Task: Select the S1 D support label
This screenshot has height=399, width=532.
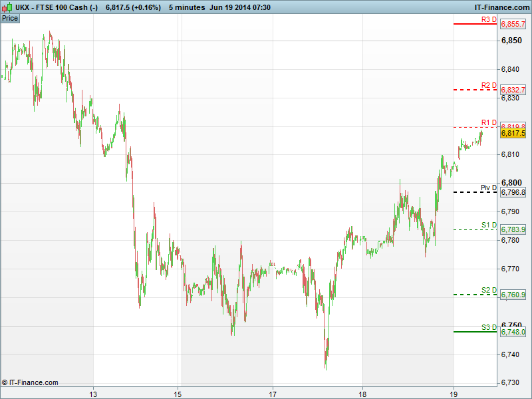Action: (x=489, y=225)
